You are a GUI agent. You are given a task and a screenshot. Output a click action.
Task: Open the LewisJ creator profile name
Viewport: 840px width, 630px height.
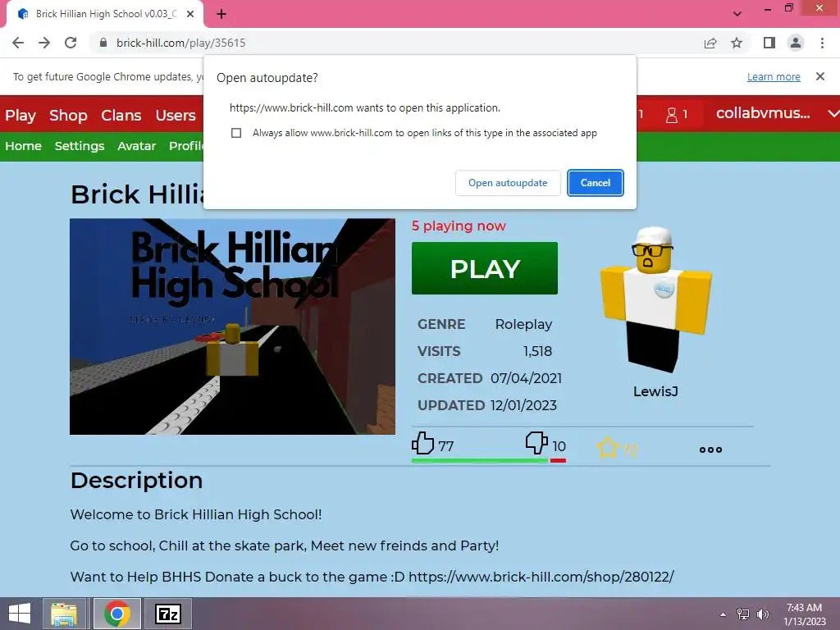[655, 391]
